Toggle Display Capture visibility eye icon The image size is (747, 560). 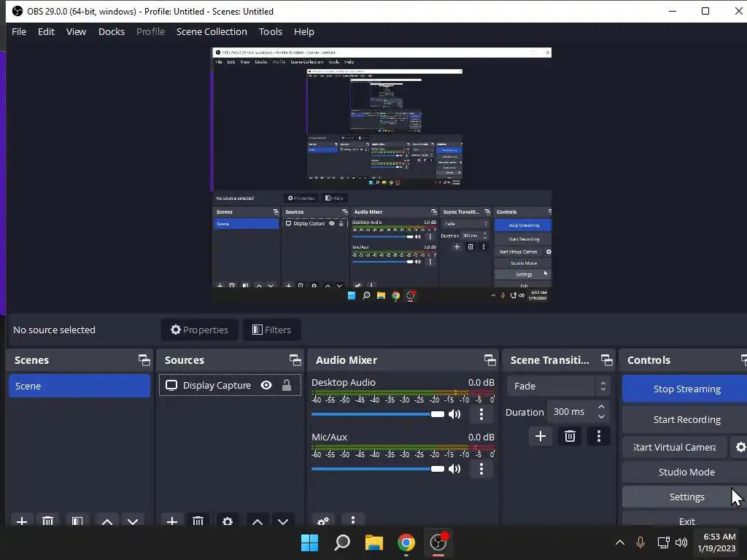(266, 385)
